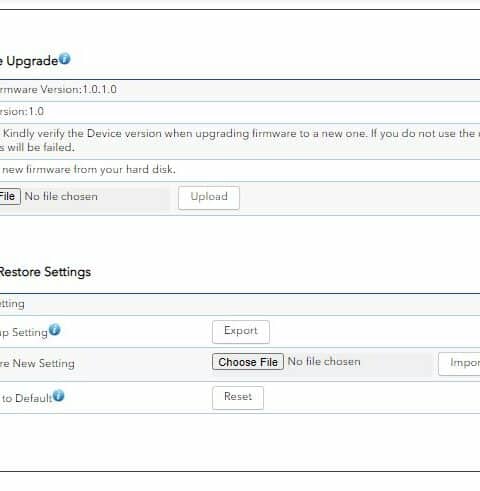
Task: Click the Reset to default button
Action: click(238, 398)
